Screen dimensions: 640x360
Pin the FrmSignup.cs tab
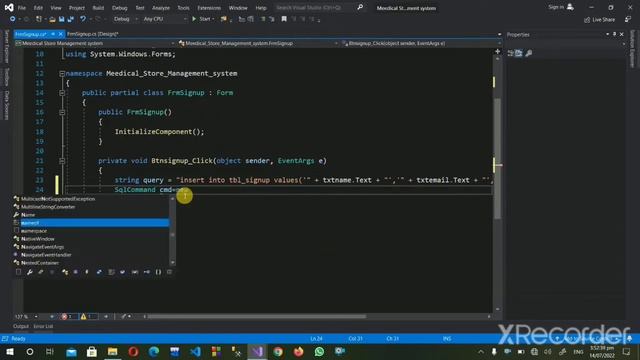click(x=53, y=34)
